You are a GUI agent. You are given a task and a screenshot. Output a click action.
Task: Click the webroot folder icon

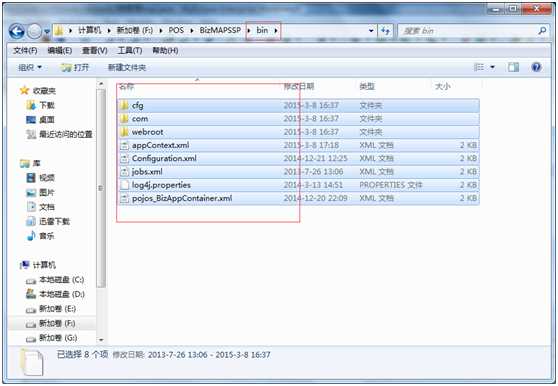[124, 132]
